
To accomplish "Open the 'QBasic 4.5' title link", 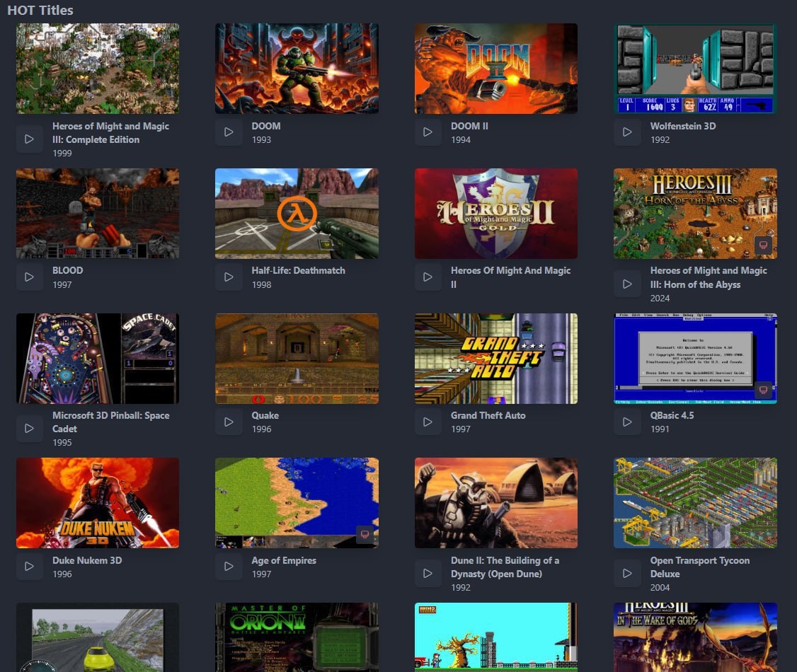I will point(672,415).
